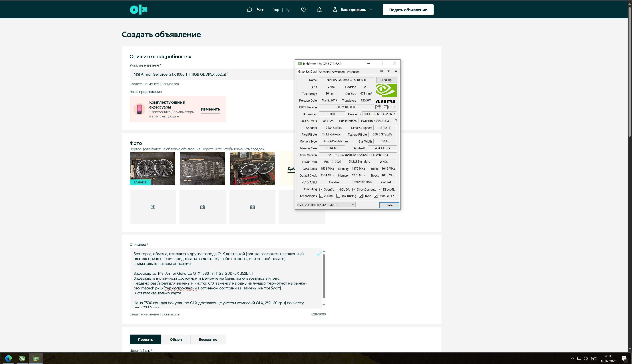This screenshot has height=364, width=632.
Task: Click description scroll-up arrow
Action: point(324,251)
